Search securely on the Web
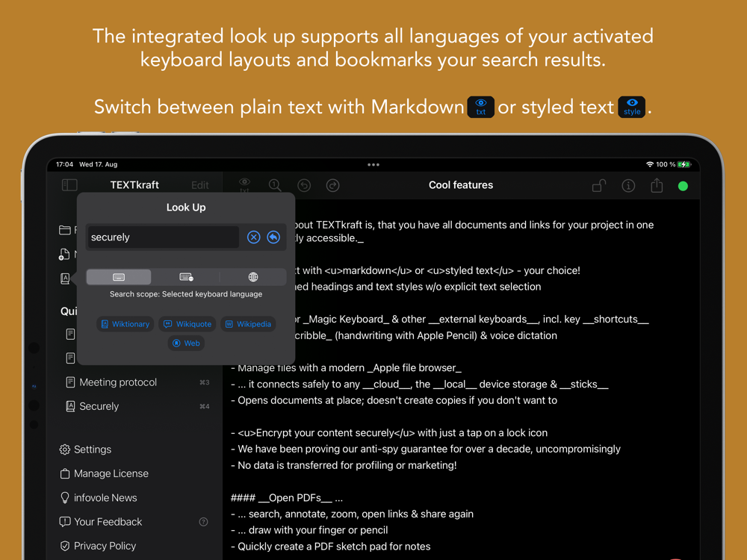747x560 pixels. click(186, 343)
